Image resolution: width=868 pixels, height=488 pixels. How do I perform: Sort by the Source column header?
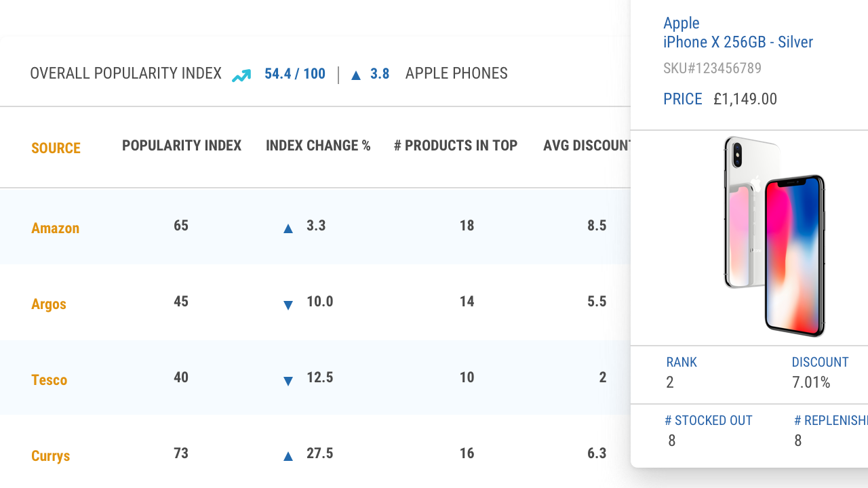click(x=56, y=148)
